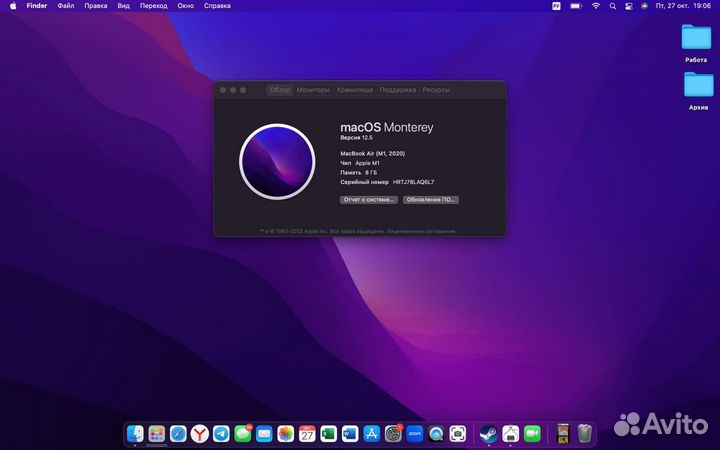Activate Siri from the menu bar

coord(645,6)
